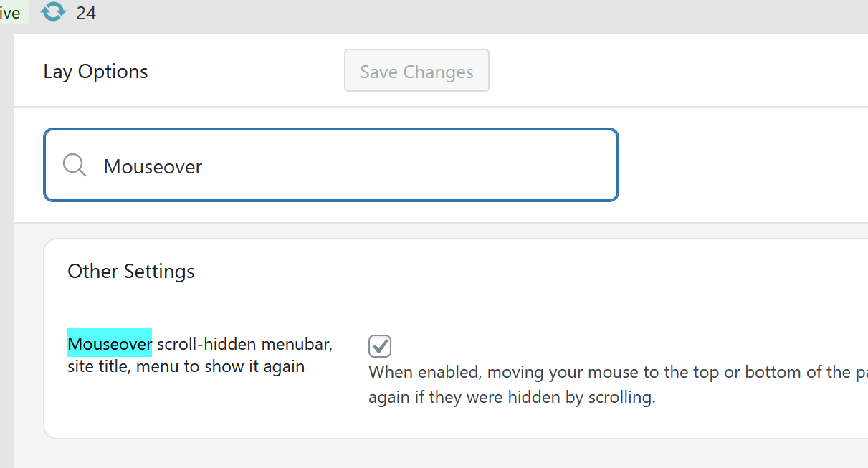Click the gray background below the settings card
This screenshot has height=468, width=868.
click(430, 454)
